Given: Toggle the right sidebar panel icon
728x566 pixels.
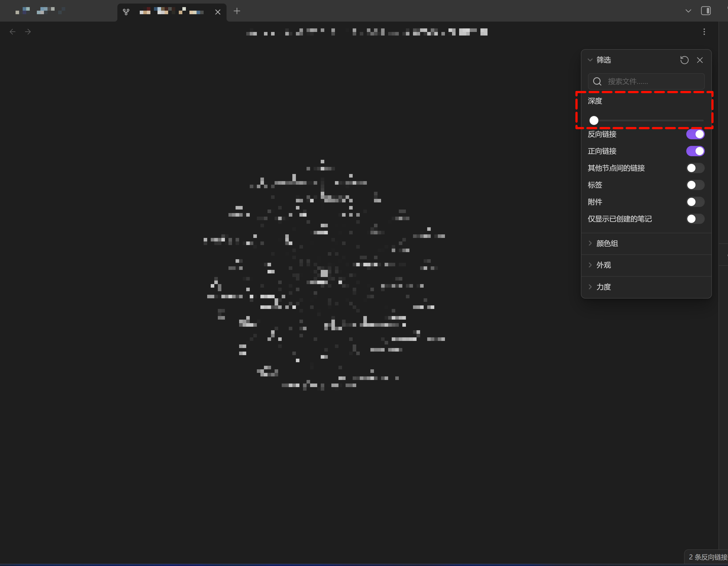Looking at the screenshot, I should (x=706, y=11).
